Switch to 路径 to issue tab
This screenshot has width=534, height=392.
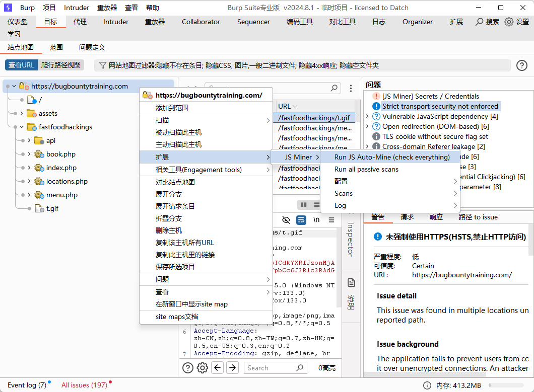tap(478, 217)
